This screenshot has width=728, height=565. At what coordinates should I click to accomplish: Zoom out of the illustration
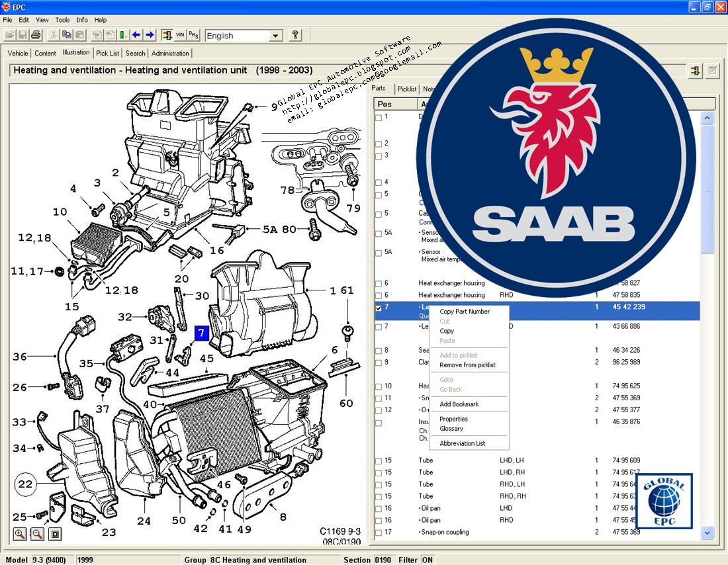(37, 534)
